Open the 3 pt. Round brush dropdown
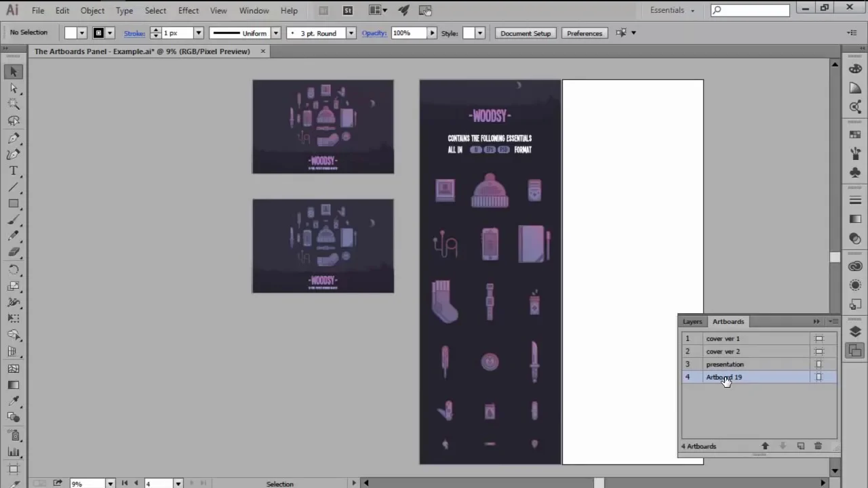The height and width of the screenshot is (488, 868). tap(351, 33)
